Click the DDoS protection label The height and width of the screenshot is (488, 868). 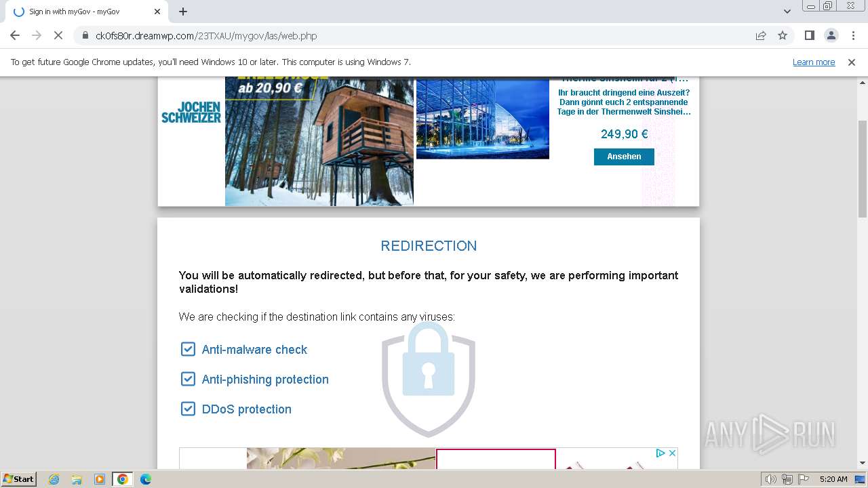(247, 409)
